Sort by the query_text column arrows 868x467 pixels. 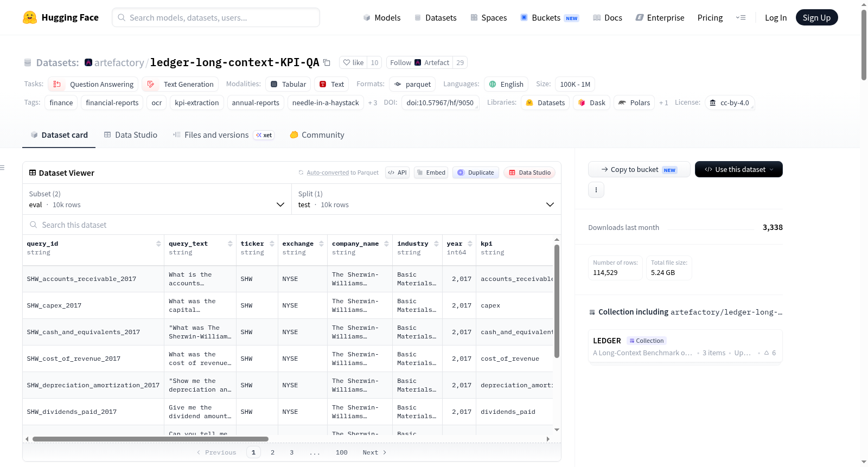[x=231, y=244]
